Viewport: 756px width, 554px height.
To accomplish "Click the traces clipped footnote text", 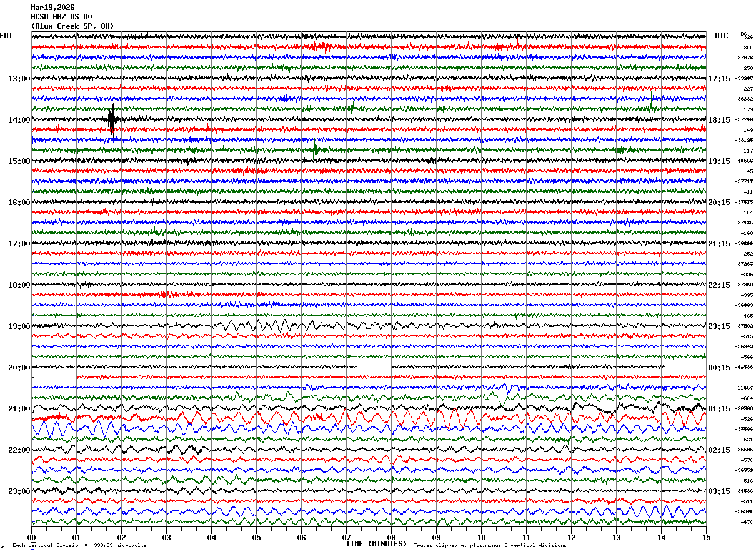I will click(x=490, y=545).
